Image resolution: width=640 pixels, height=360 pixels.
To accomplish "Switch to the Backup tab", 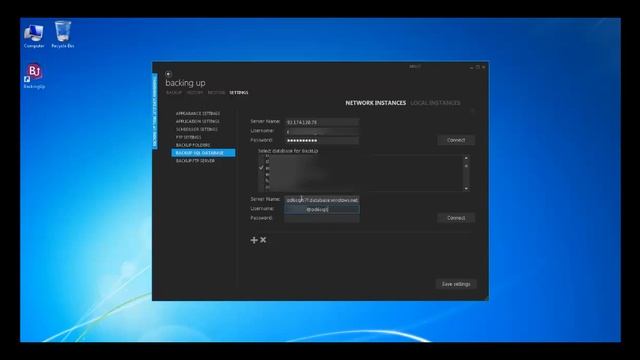I will (x=174, y=93).
